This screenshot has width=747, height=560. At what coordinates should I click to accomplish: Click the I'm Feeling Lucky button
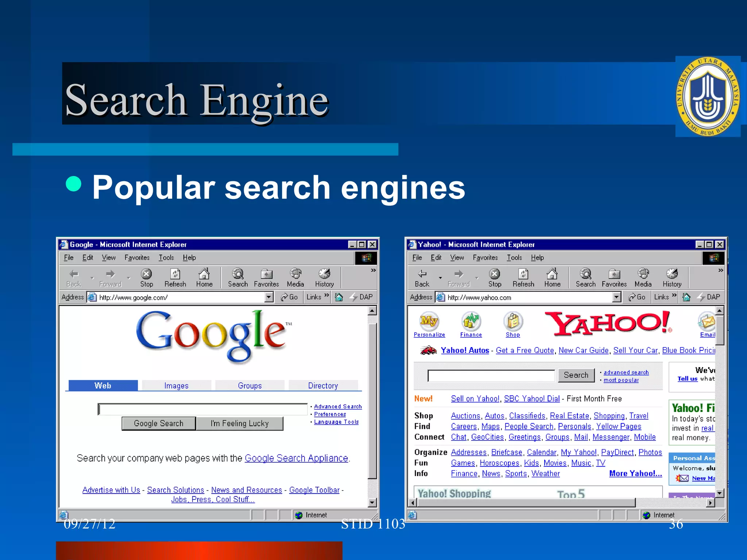[x=240, y=423]
